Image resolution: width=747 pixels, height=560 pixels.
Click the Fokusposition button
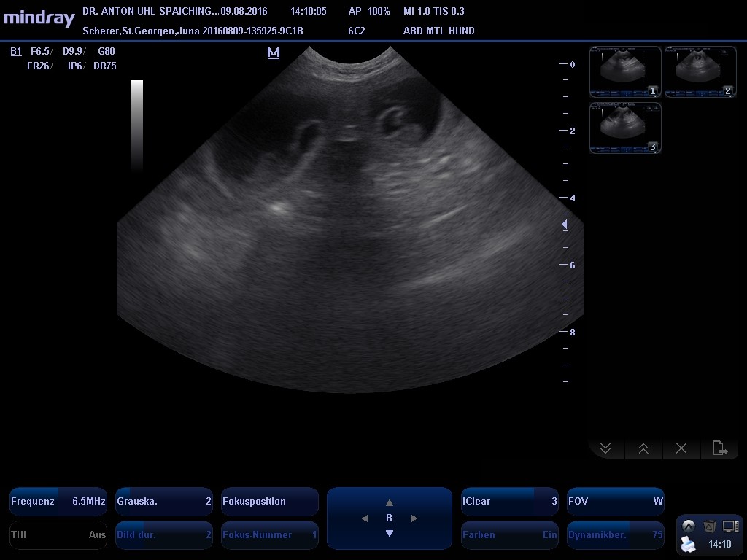(x=269, y=502)
